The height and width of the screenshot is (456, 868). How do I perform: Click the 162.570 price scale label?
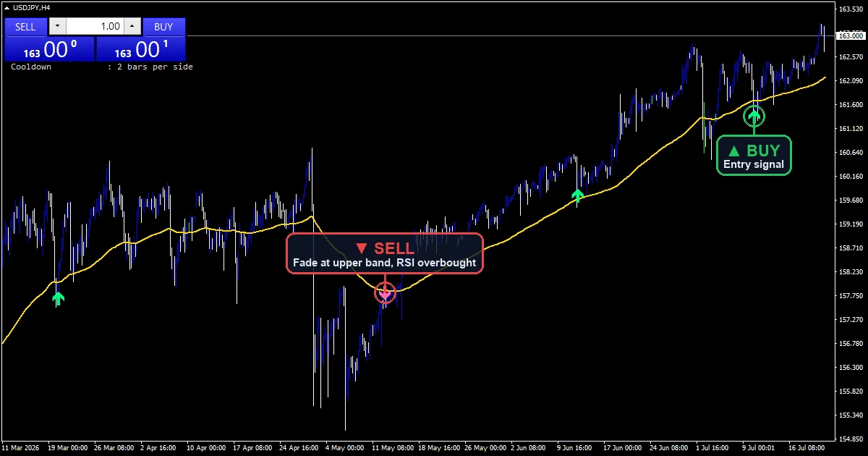click(850, 57)
